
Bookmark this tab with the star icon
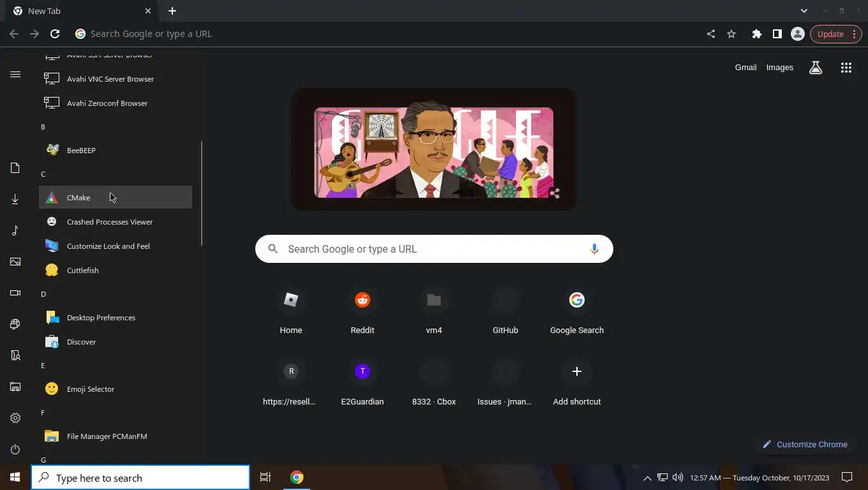click(x=731, y=34)
